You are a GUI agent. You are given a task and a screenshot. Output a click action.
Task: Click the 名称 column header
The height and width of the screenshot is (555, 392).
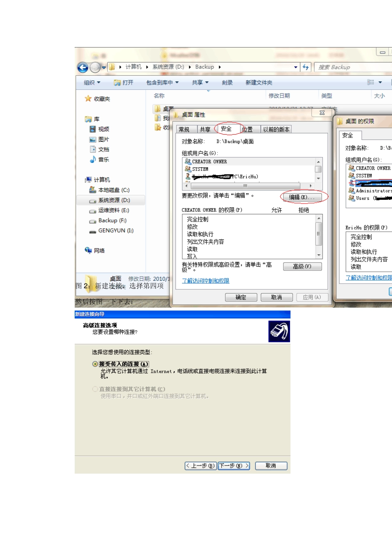point(159,96)
